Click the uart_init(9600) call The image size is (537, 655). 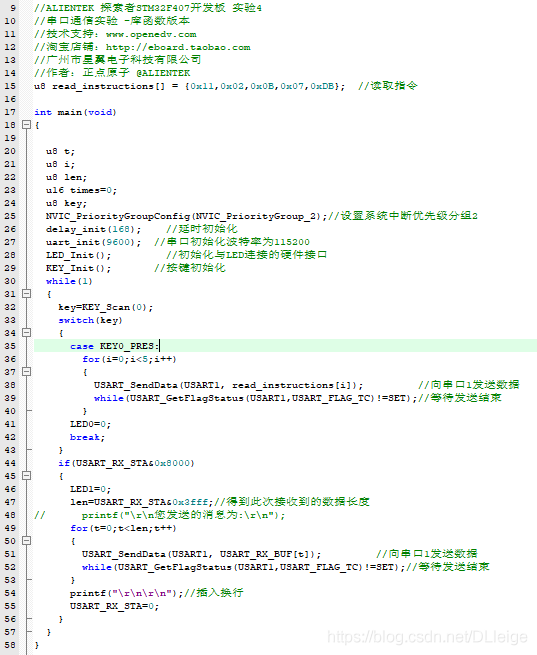click(94, 242)
